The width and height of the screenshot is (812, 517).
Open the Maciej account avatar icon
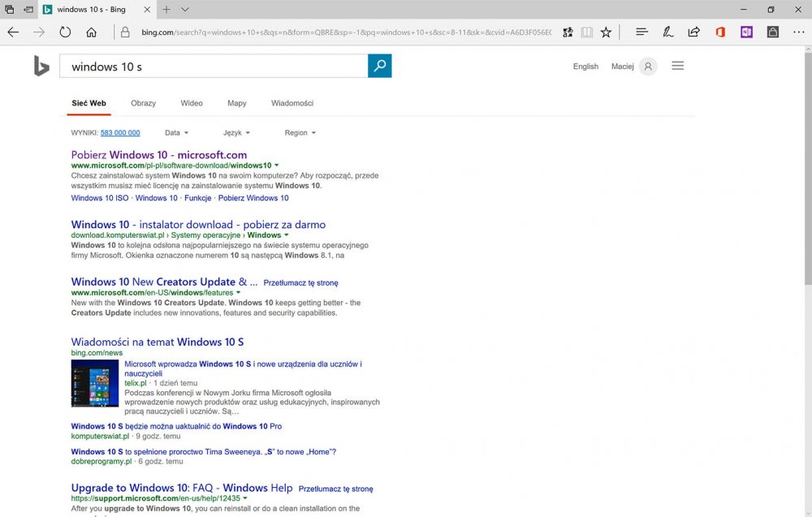(x=648, y=67)
